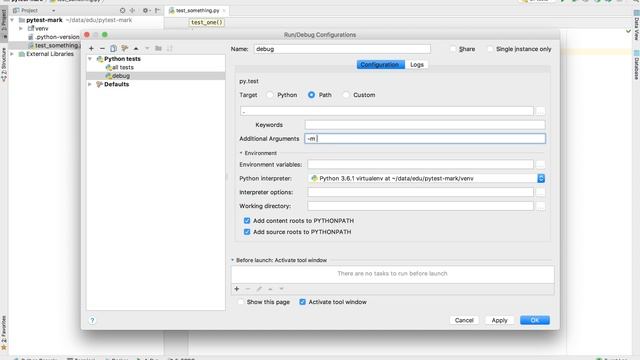Image resolution: width=640 pixels, height=360 pixels.
Task: Click Apply button
Action: point(499,320)
